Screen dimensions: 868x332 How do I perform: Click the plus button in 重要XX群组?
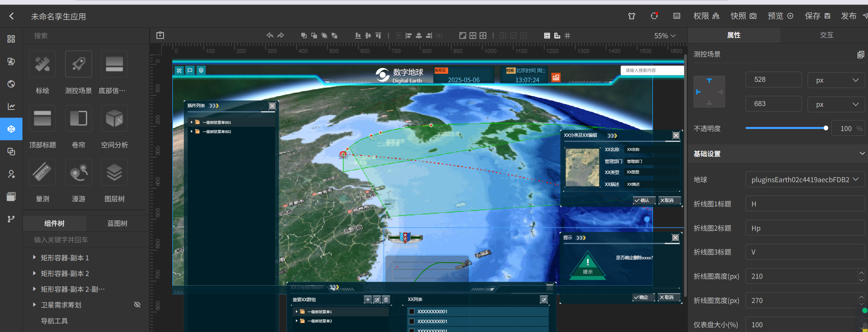(368, 300)
